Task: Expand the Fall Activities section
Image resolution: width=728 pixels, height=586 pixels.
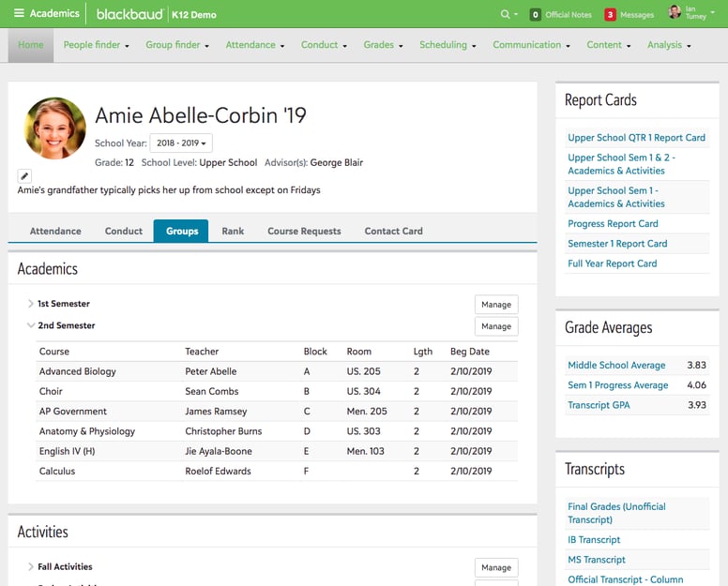Action: pos(31,566)
